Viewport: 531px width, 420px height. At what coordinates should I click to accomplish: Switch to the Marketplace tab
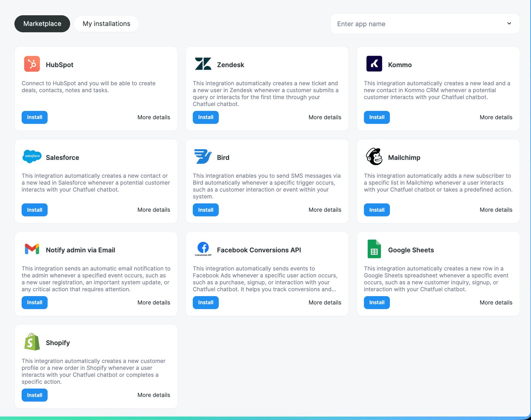coord(42,24)
